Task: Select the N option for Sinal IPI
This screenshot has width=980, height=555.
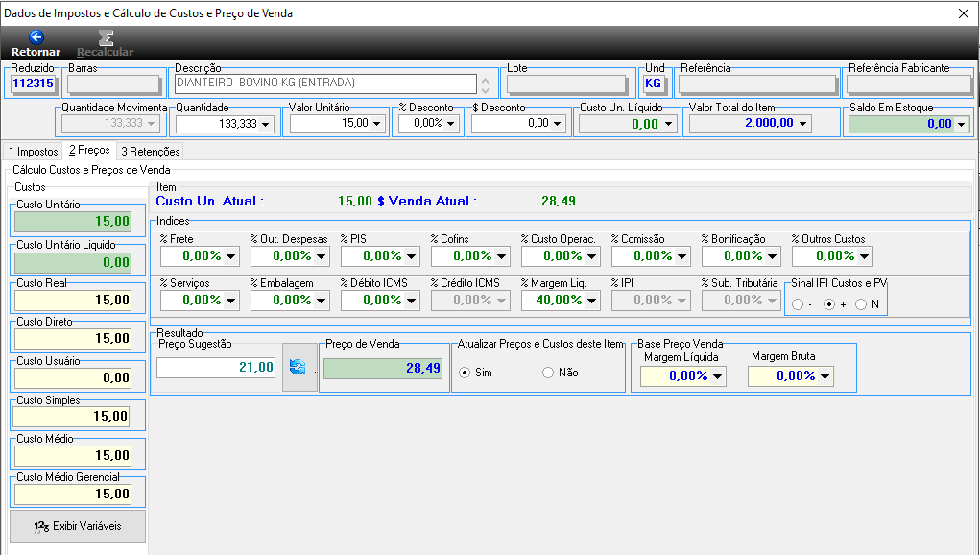Action: click(861, 304)
